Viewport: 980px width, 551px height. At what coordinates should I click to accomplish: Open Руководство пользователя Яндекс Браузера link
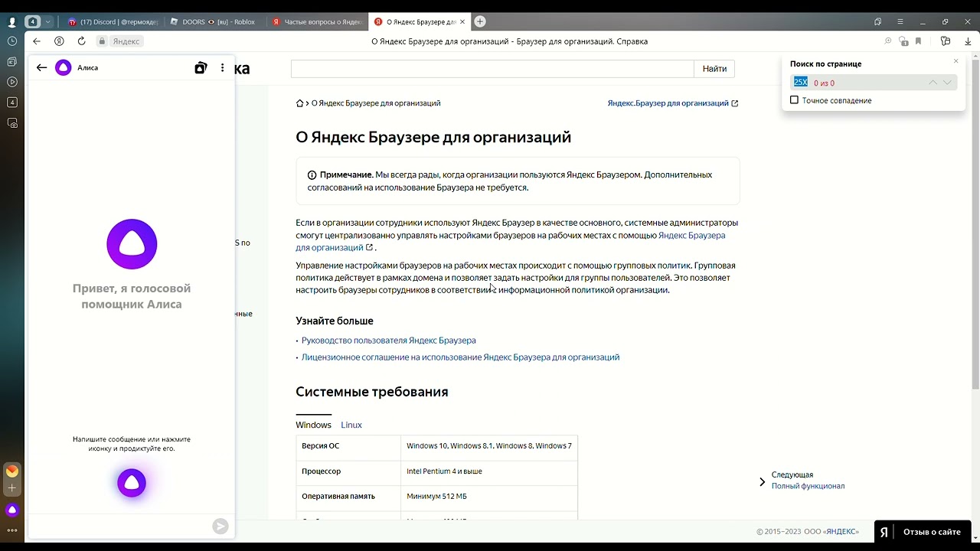[389, 341]
